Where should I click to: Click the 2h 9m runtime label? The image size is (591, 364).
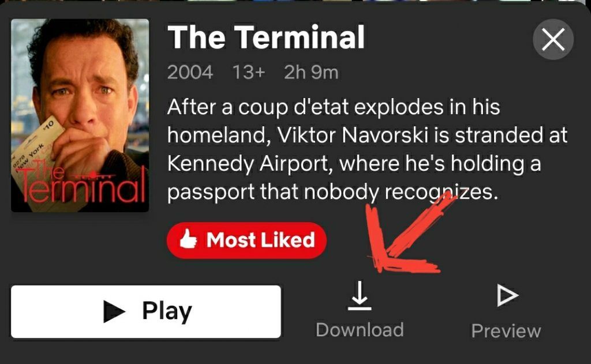(311, 72)
